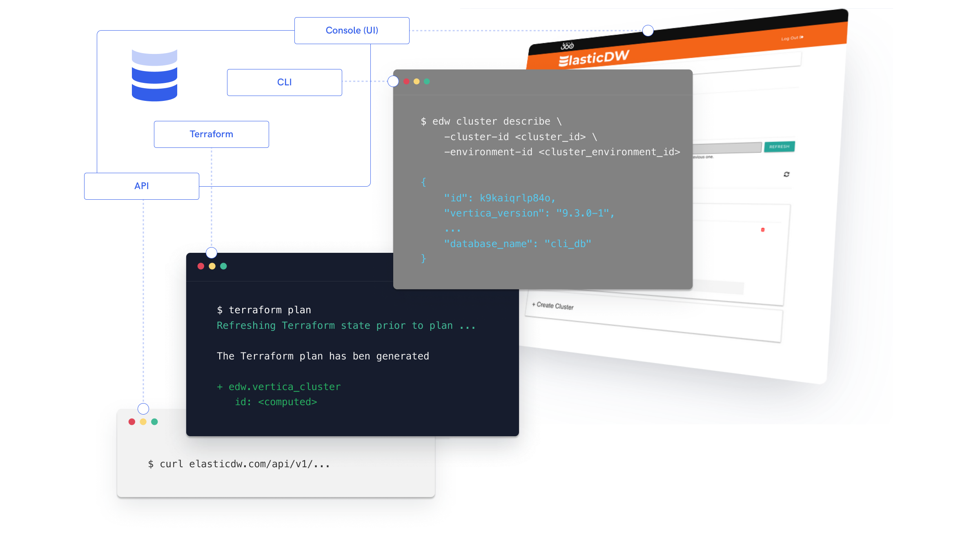Click connector node atop the Terraform terminal
This screenshot has width=980, height=533.
point(212,253)
